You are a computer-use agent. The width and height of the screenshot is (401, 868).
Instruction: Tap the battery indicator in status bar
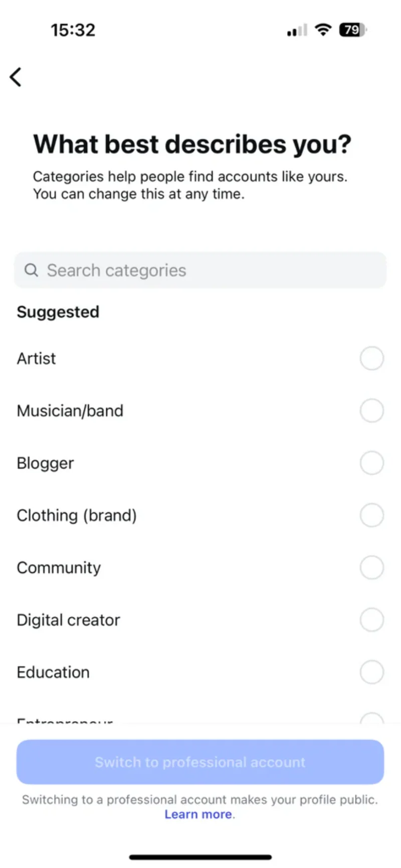352,30
